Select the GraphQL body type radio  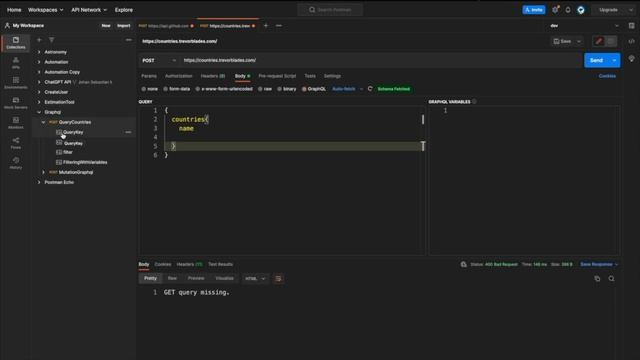tap(304, 89)
